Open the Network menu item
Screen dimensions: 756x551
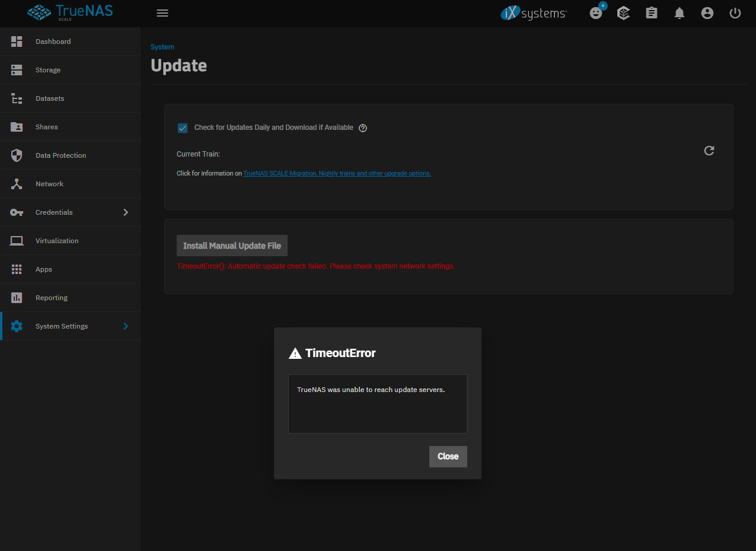click(70, 184)
